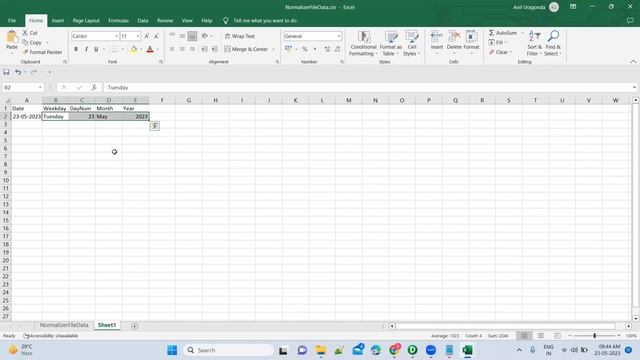Switch to the View tab
Screen dimensions: 640x360
point(187,20)
